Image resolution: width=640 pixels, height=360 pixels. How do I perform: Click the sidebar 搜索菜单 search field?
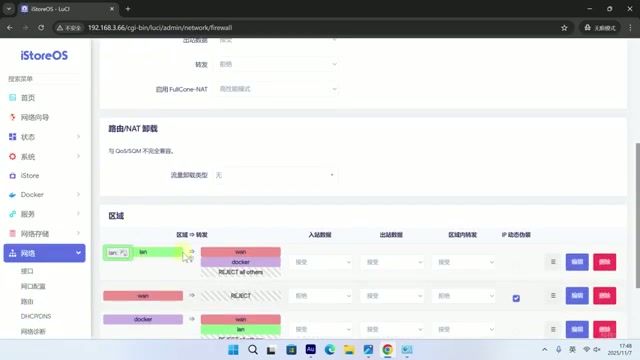click(x=44, y=79)
